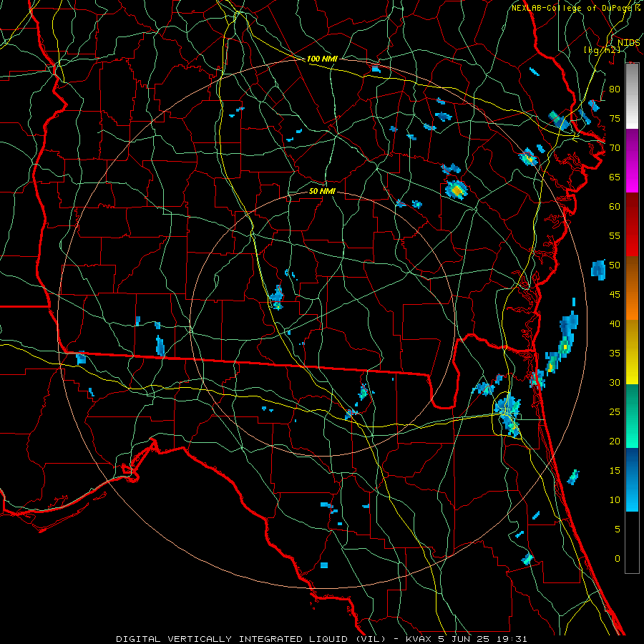Click the "70" value on the VIL scale
The image size is (644, 644).
click(x=615, y=148)
